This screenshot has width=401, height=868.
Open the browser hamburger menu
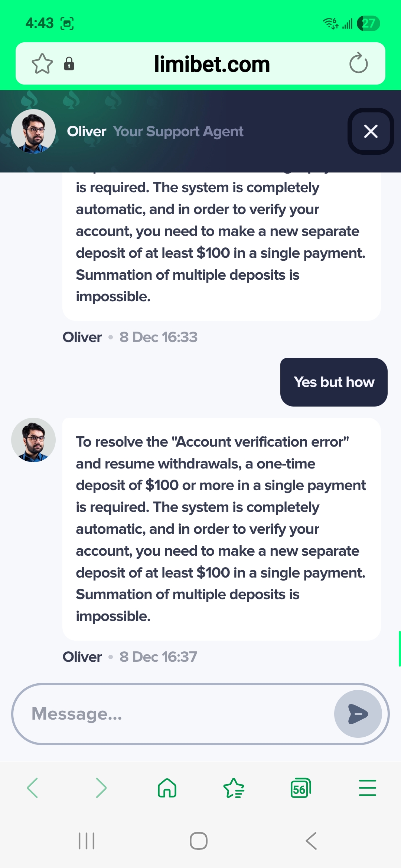(x=367, y=788)
